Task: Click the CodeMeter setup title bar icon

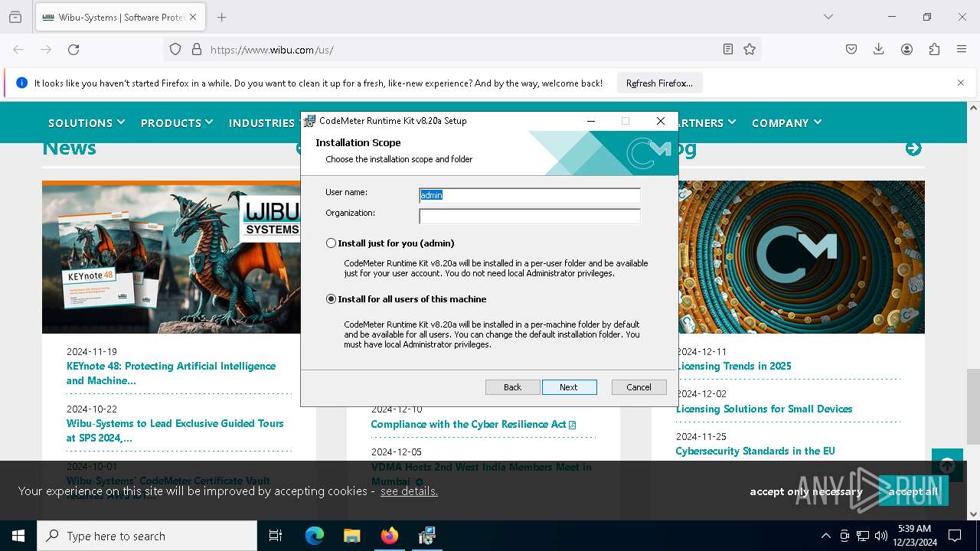Action: (309, 121)
